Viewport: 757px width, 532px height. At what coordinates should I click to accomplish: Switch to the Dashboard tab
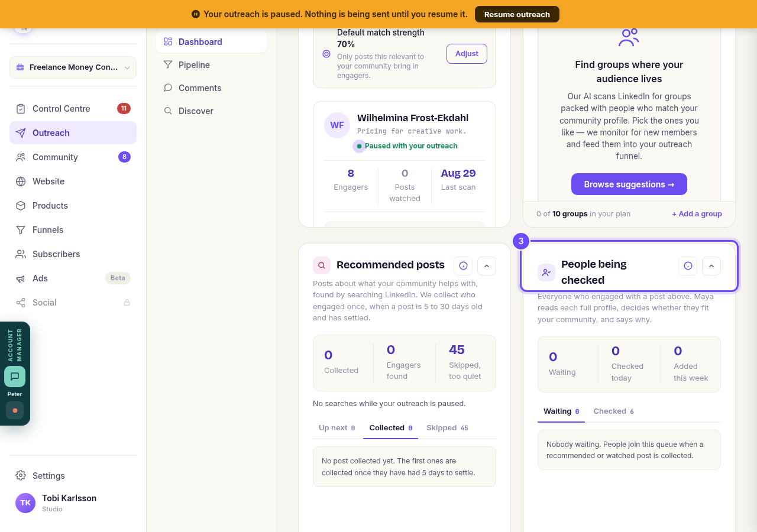211,42
